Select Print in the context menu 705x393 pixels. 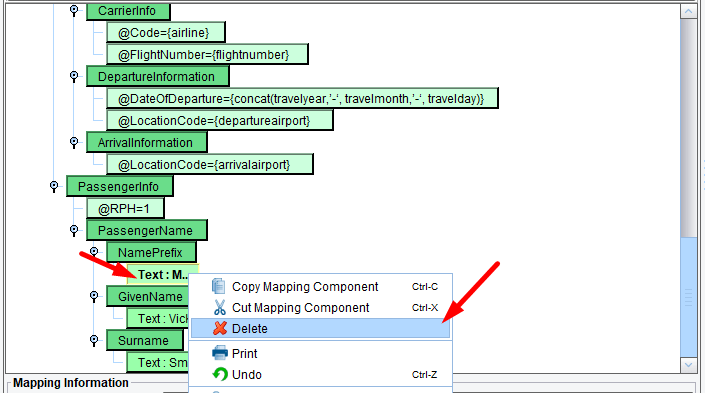click(x=321, y=353)
